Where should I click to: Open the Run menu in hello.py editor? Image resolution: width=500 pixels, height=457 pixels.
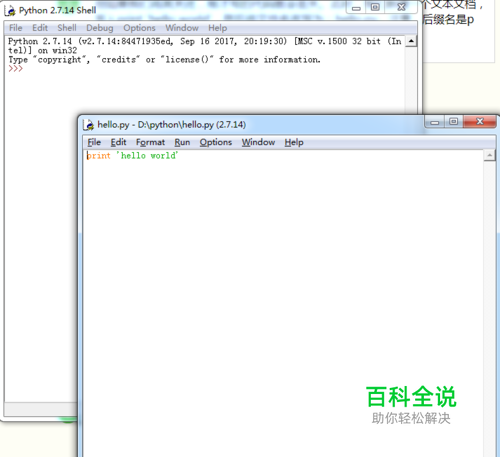(182, 142)
